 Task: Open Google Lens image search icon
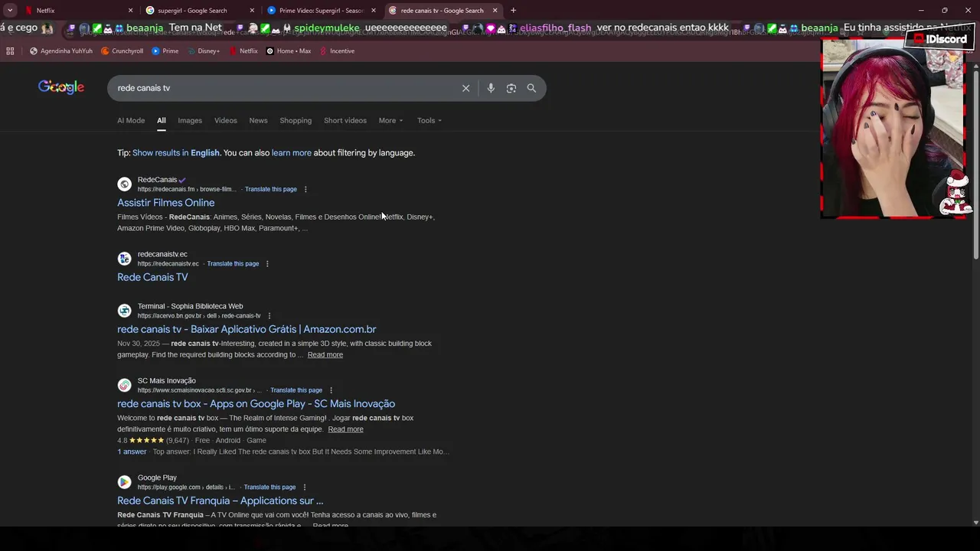point(511,88)
